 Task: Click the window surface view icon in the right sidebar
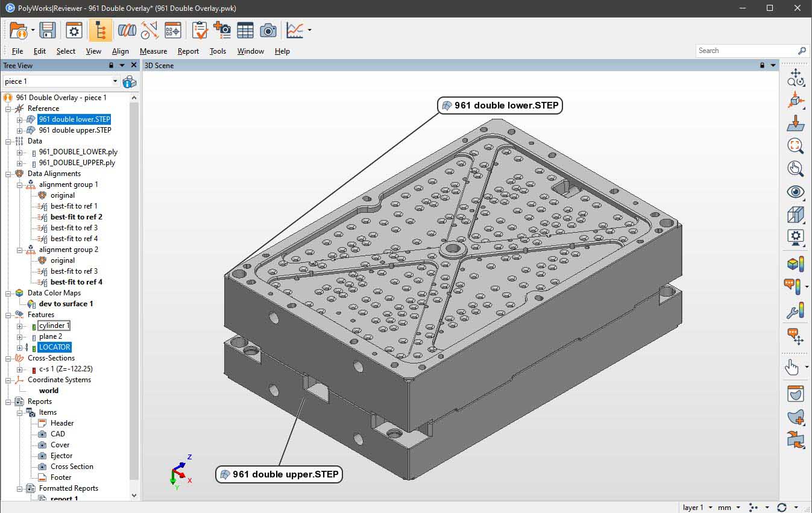click(796, 394)
